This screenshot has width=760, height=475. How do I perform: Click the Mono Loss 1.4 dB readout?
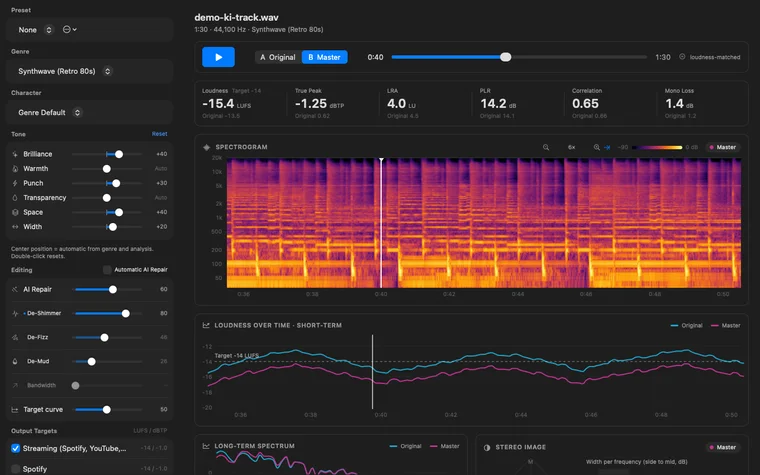tap(680, 104)
